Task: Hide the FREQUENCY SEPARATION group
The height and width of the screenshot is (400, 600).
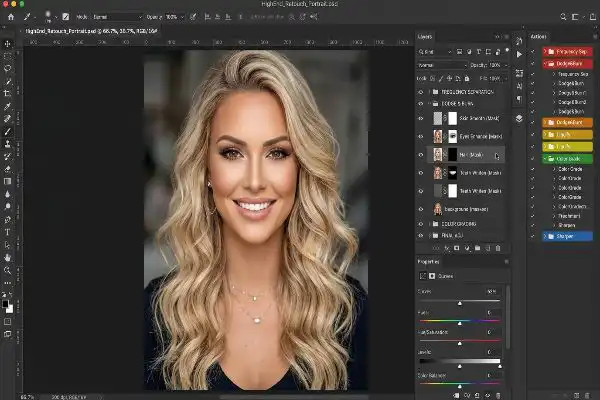Action: (421, 92)
